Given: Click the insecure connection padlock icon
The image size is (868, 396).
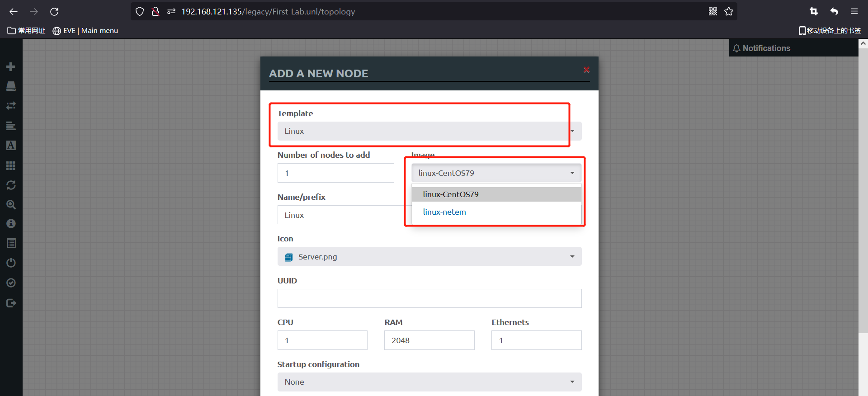Looking at the screenshot, I should tap(156, 12).
